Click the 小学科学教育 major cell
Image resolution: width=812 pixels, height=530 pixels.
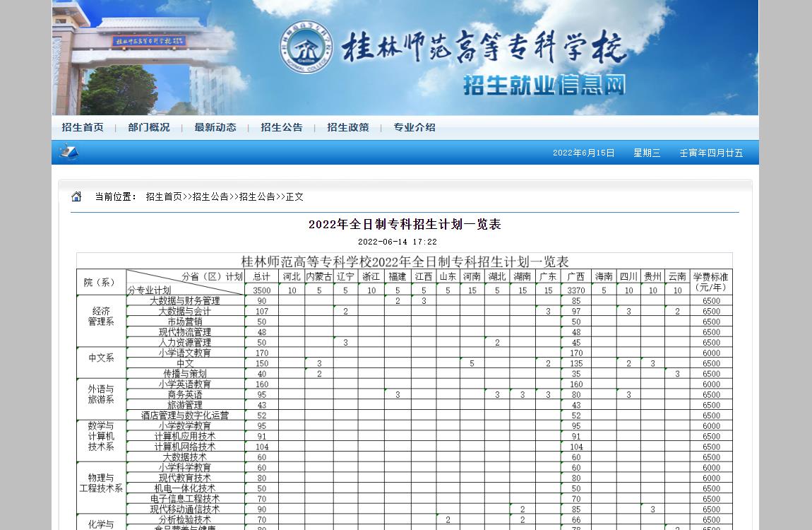[x=185, y=467]
